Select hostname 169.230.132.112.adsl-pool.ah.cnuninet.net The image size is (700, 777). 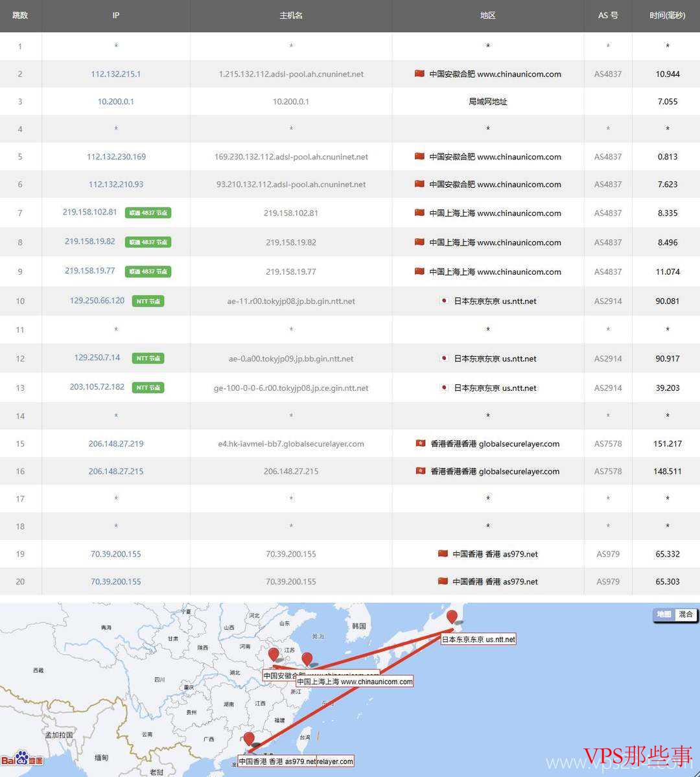[291, 157]
